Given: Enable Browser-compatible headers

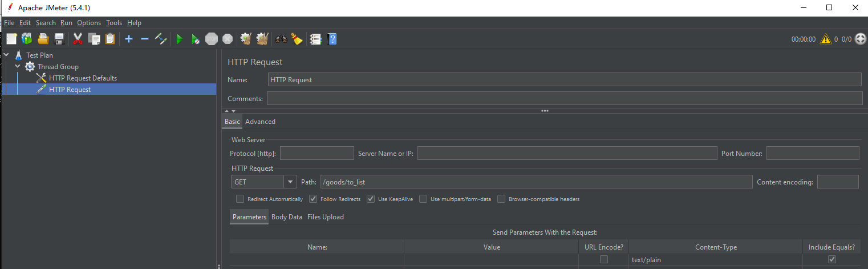Looking at the screenshot, I should pyautogui.click(x=501, y=199).
